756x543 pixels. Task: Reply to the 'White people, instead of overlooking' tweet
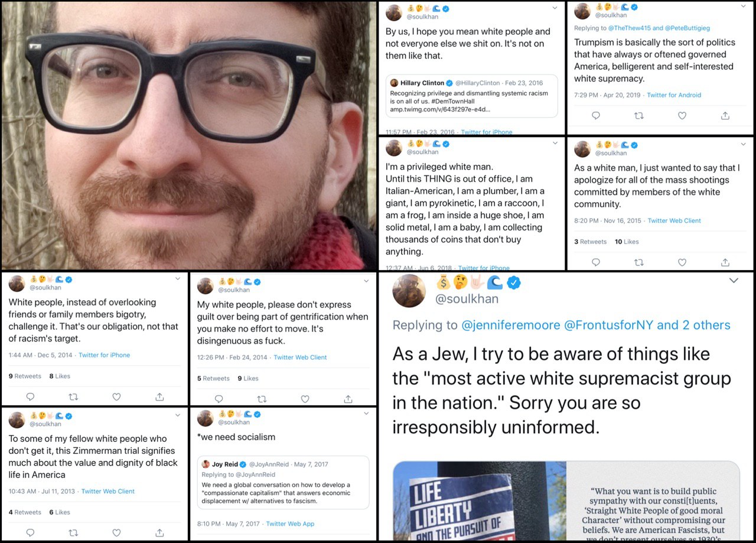pos(30,397)
